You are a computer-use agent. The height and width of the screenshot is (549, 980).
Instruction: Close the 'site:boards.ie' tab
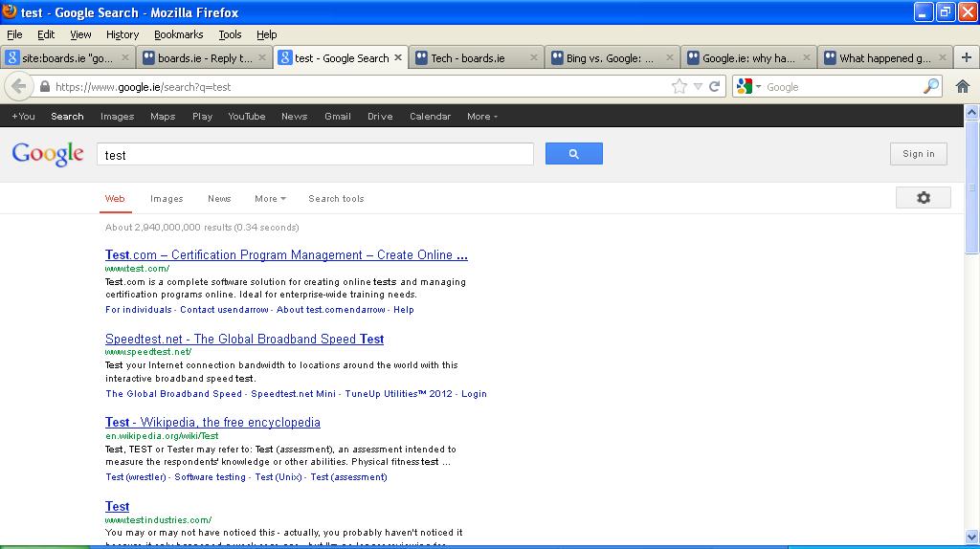point(125,57)
